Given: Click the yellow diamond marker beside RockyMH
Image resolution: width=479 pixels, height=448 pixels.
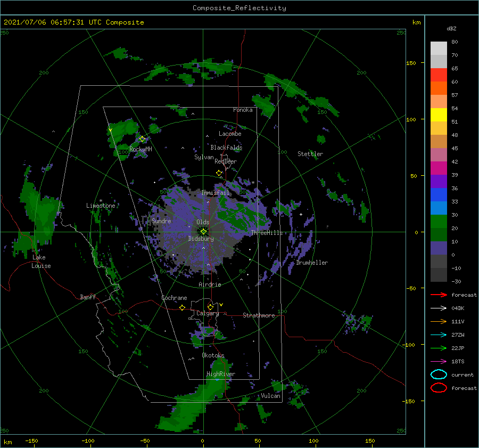Looking at the screenshot, I should [142, 139].
